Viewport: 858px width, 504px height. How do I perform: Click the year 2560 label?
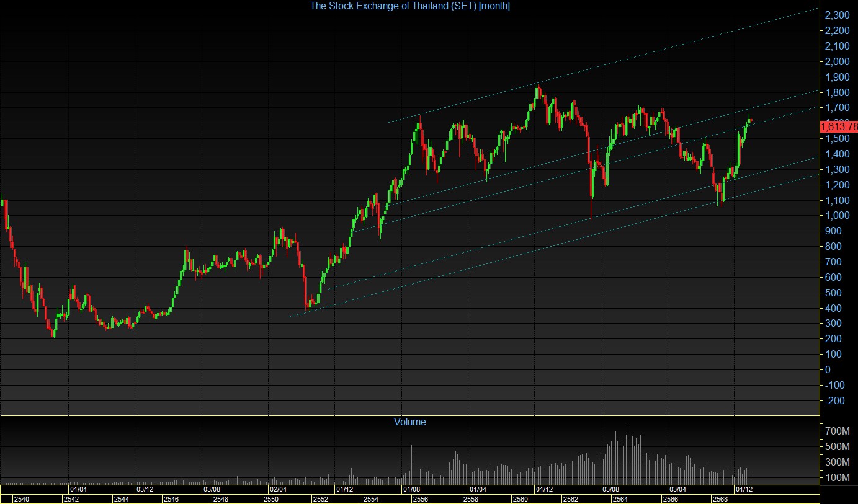click(520, 499)
